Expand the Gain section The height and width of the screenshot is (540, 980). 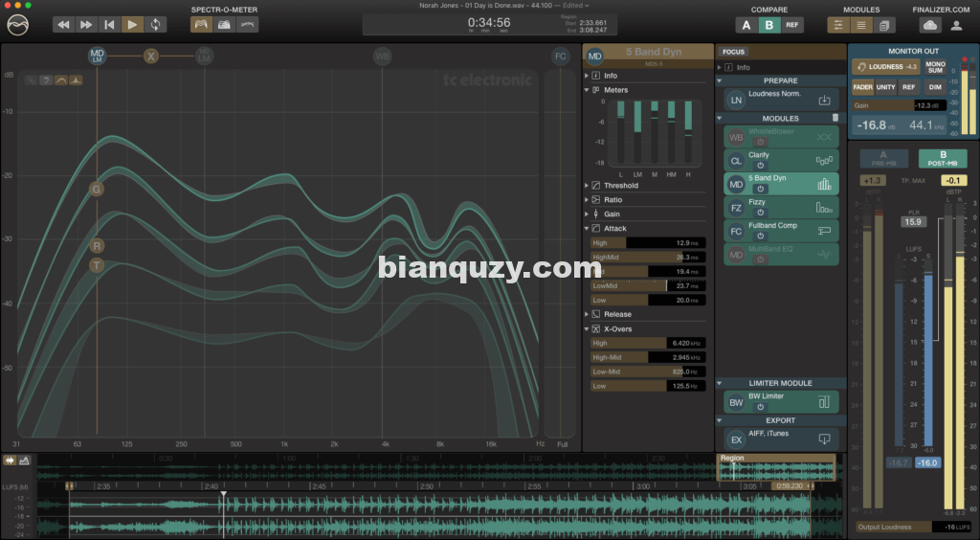point(587,214)
